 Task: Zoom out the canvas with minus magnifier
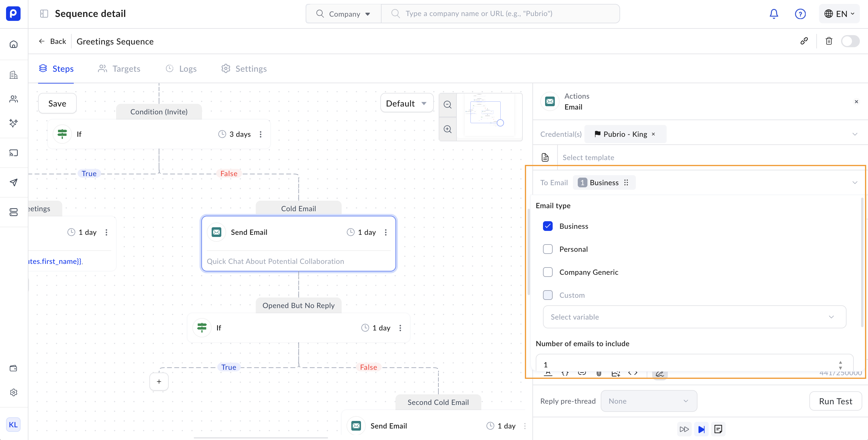pyautogui.click(x=447, y=104)
